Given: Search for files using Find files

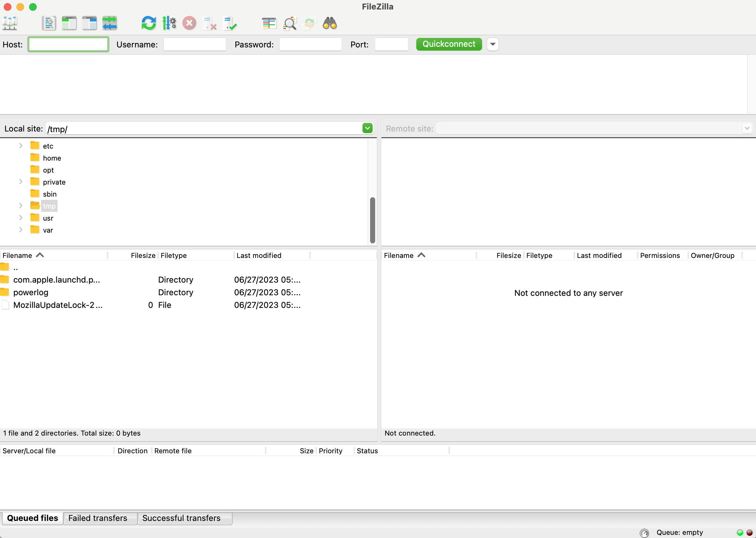Looking at the screenshot, I should coord(329,23).
